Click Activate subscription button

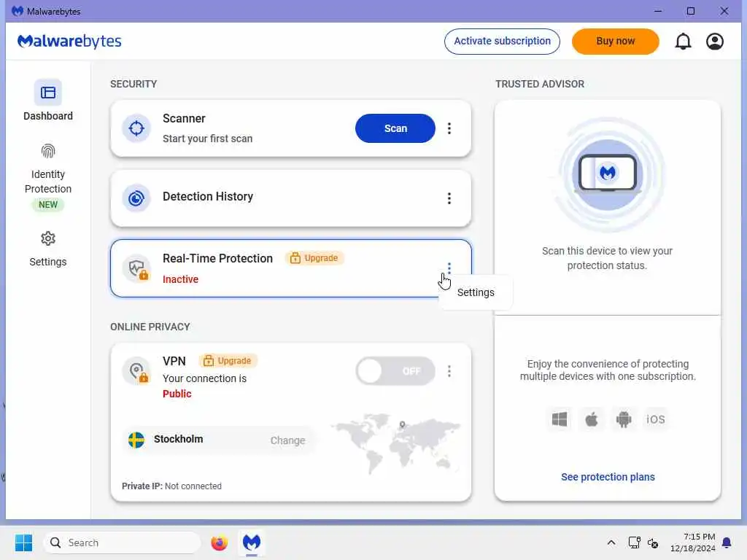pyautogui.click(x=502, y=42)
